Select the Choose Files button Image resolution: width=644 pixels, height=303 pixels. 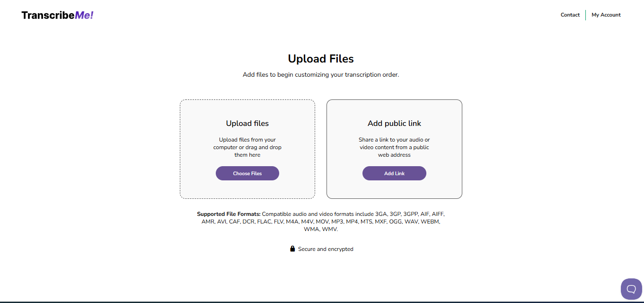pos(247,173)
